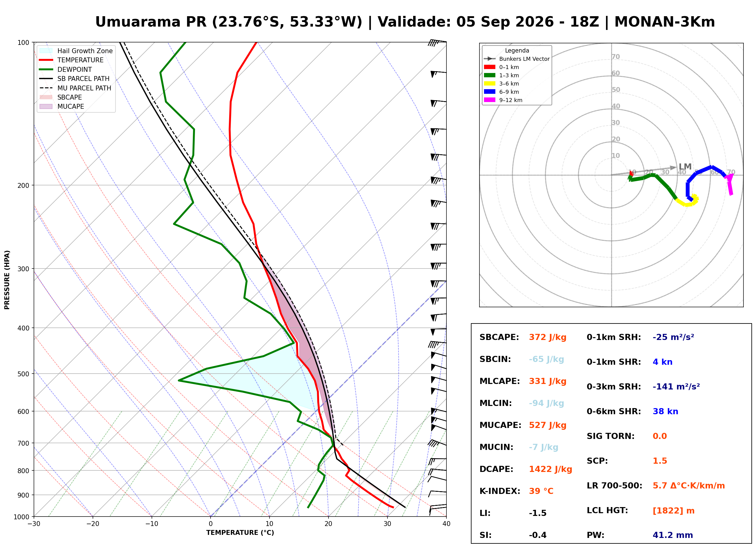Click the purple MUCAPE legend swatch
Viewport: 756px width, 559px height.
coord(46,106)
